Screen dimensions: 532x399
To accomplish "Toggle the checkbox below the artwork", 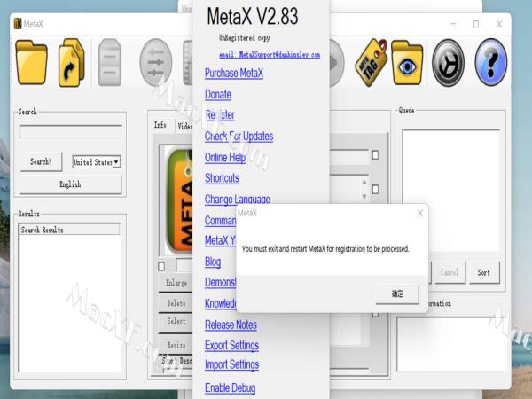I will pos(161,266).
